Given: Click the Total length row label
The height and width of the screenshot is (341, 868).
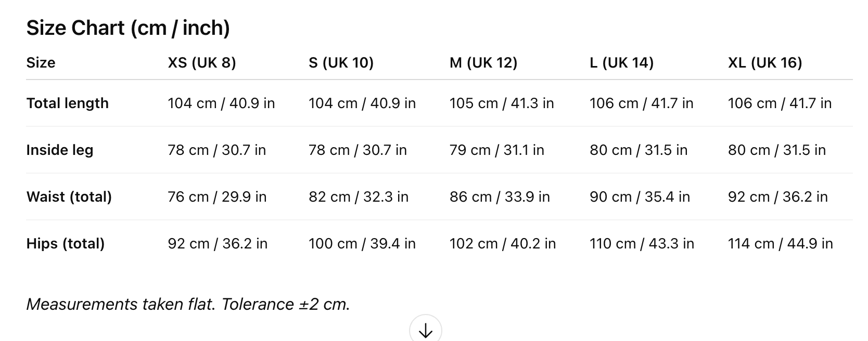Looking at the screenshot, I should click(x=68, y=103).
